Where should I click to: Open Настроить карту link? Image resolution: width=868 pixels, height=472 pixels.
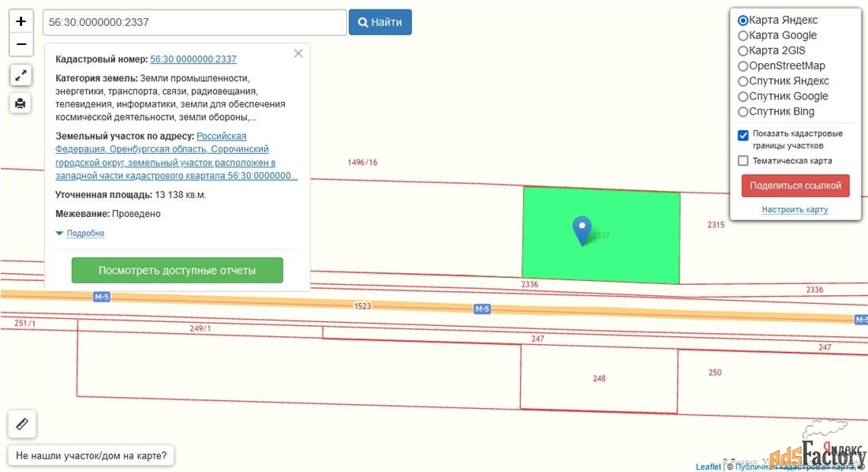(795, 209)
